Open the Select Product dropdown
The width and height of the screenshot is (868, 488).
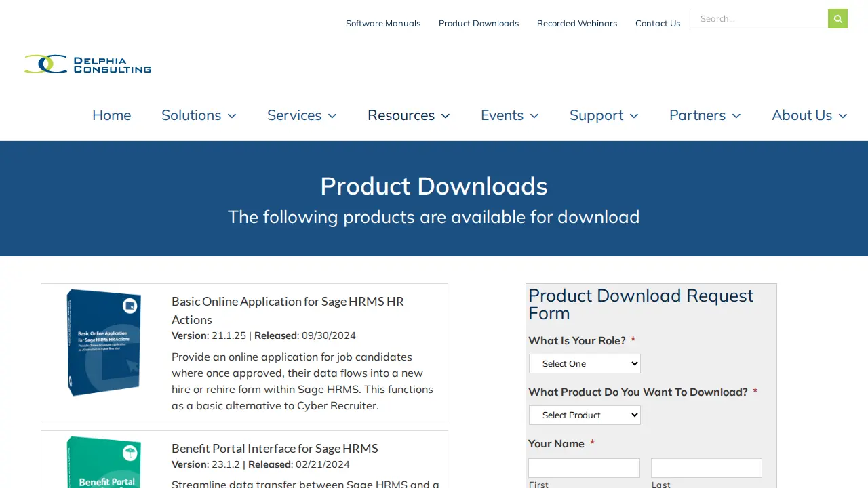pos(585,415)
